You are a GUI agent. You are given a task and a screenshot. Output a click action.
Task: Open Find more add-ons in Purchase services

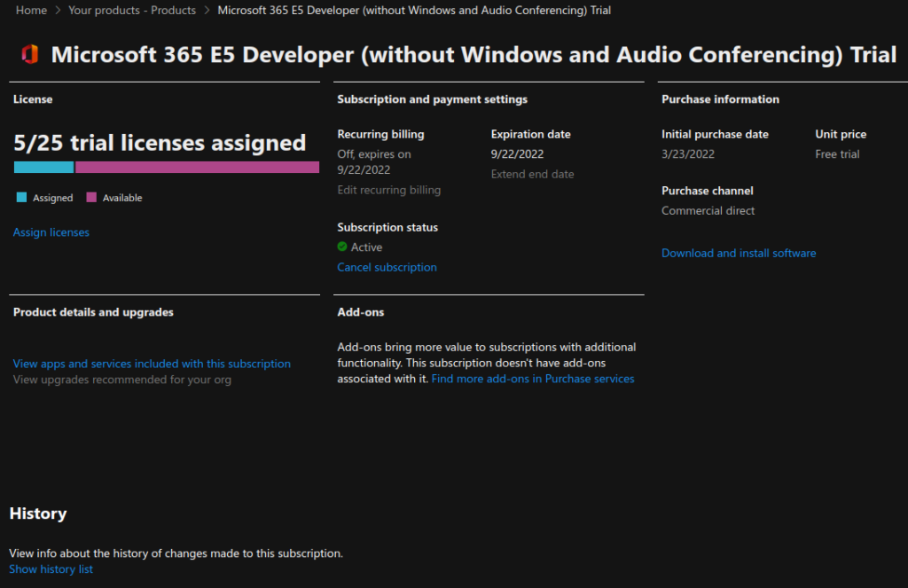(x=533, y=379)
